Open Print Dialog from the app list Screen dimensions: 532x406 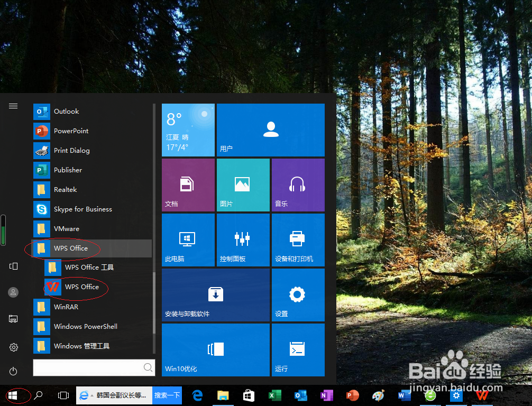(x=93, y=151)
